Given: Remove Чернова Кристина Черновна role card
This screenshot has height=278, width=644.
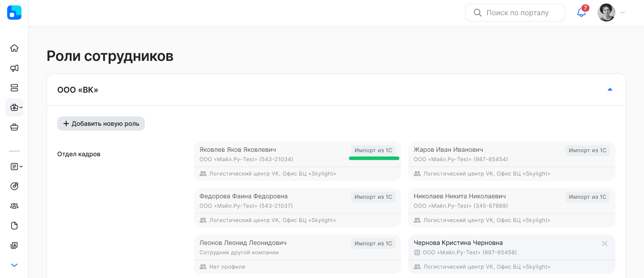Looking at the screenshot, I should coord(604,244).
